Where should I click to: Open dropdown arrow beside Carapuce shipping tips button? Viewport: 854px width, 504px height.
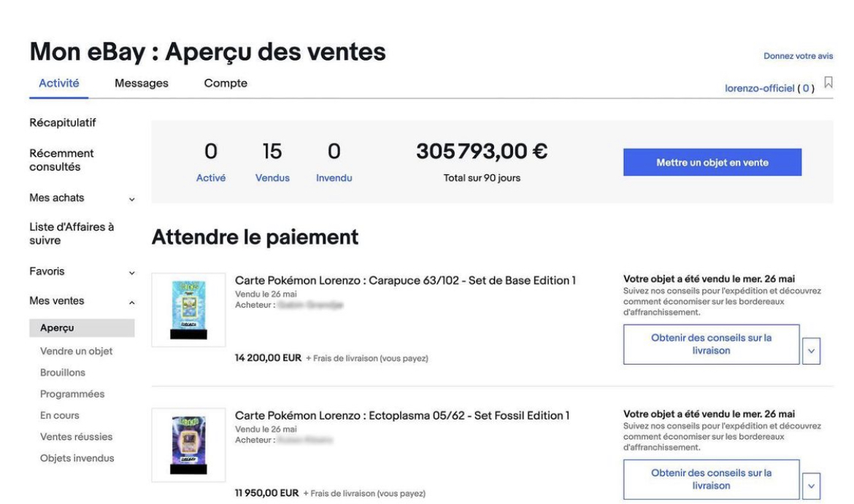click(811, 351)
